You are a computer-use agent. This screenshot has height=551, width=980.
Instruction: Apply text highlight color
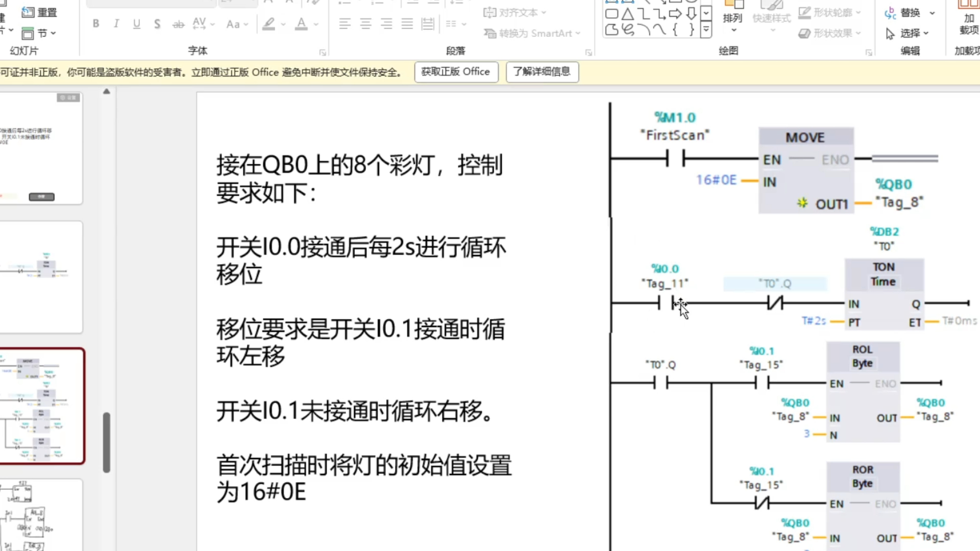268,24
